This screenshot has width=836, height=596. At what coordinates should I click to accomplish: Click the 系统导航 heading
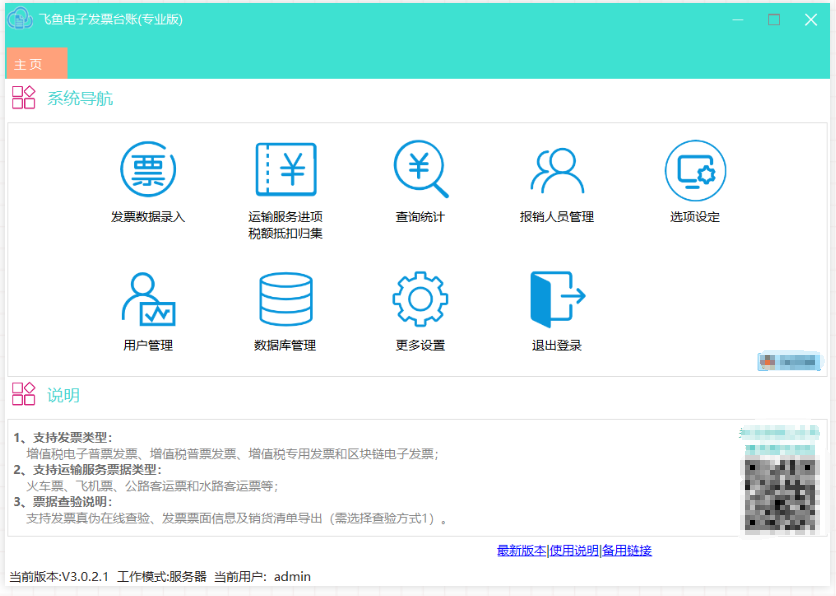pos(80,99)
